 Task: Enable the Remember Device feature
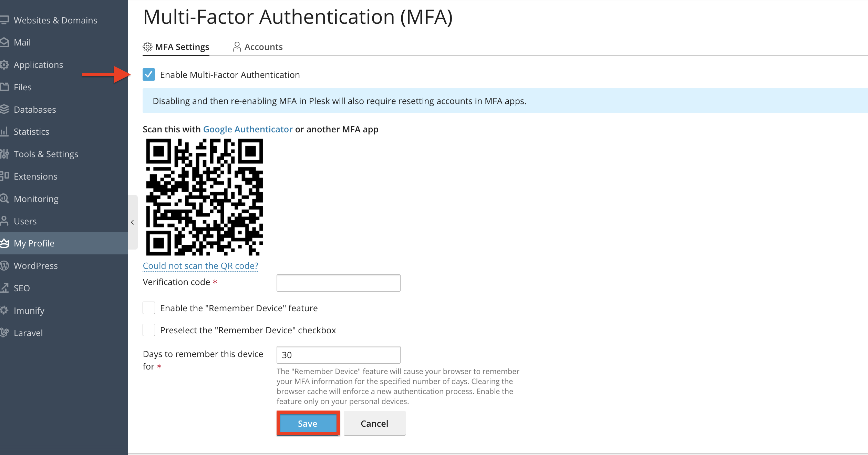[x=148, y=308]
